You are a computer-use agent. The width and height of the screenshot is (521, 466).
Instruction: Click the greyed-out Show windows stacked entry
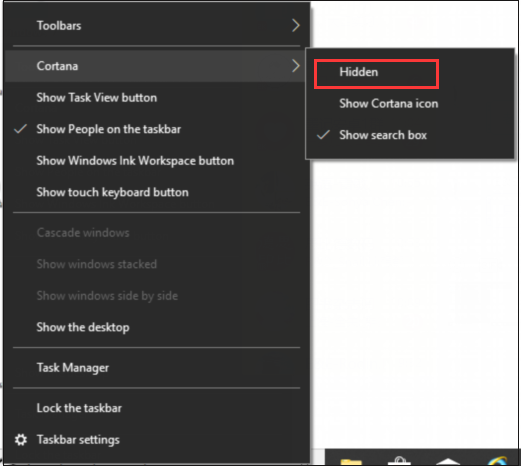(157, 264)
